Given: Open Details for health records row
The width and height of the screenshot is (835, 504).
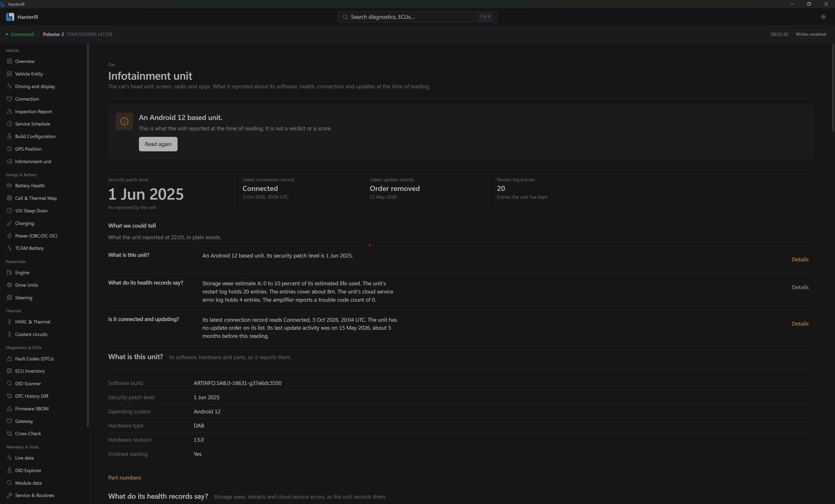Looking at the screenshot, I should (800, 287).
